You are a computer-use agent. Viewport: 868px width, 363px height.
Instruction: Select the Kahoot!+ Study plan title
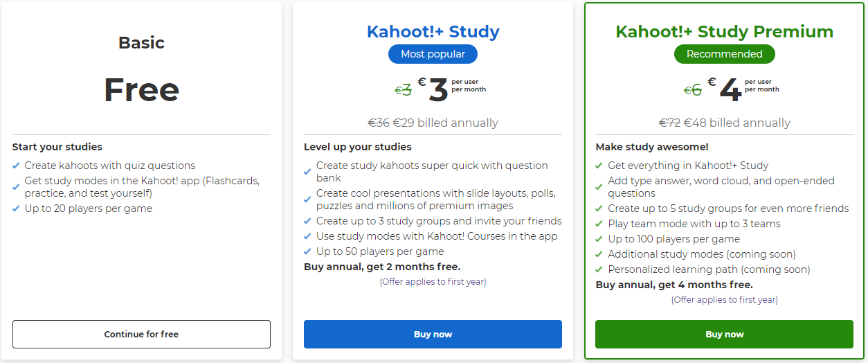[x=433, y=32]
